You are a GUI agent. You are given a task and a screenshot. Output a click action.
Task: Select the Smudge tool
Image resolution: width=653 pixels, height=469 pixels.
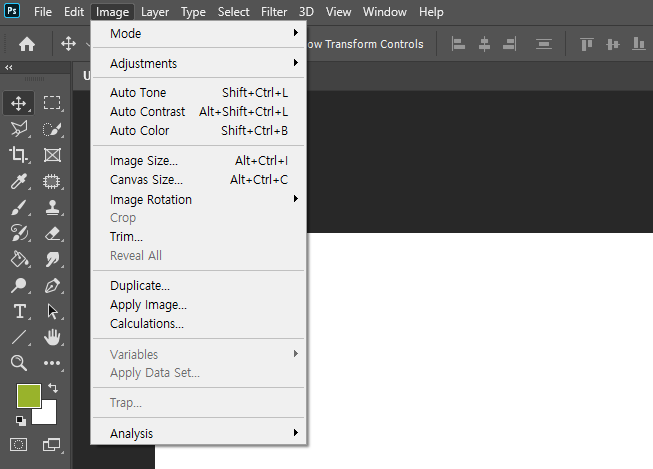pos(52,259)
